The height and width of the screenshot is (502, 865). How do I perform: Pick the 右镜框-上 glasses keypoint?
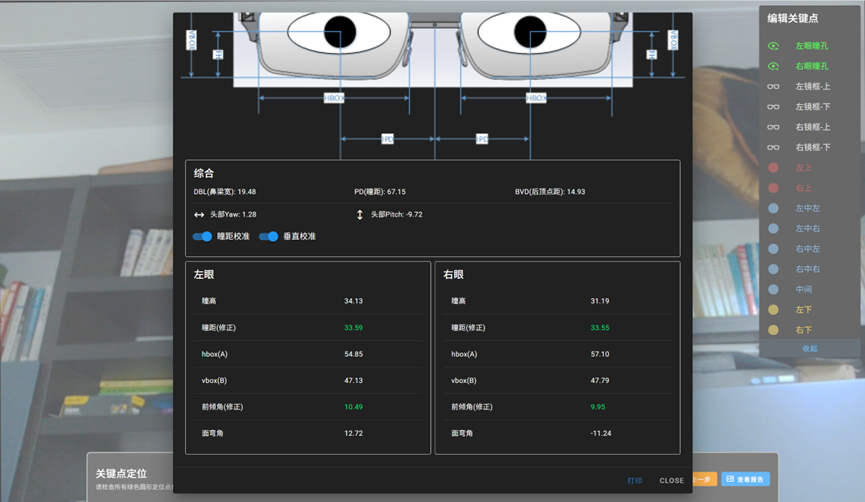798,127
